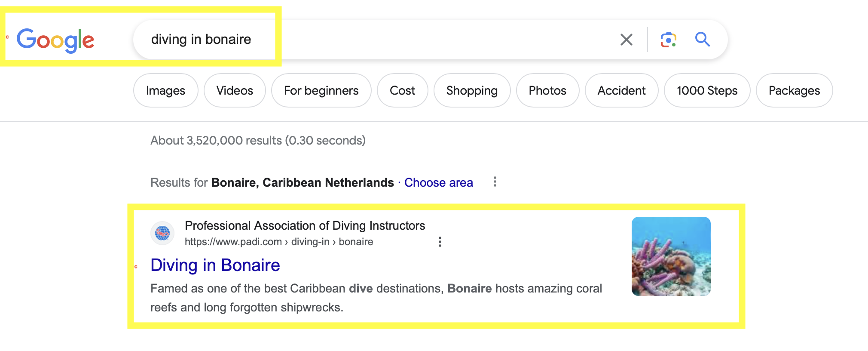
Task: Select the 1000 Steps chip
Action: 707,91
